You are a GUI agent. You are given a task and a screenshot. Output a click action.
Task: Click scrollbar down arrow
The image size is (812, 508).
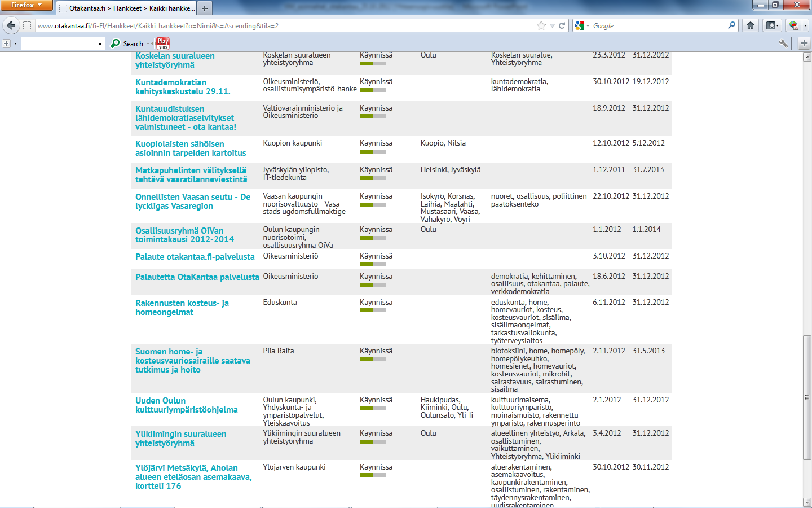tap(807, 502)
